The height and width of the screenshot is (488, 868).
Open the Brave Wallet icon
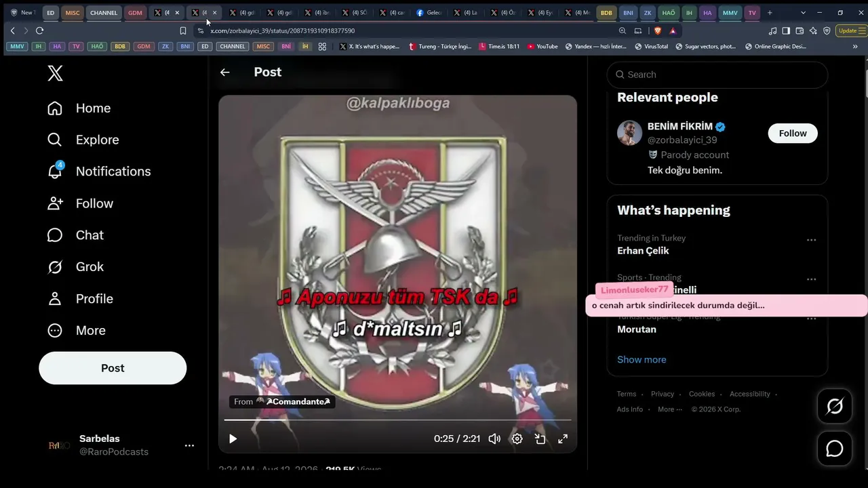point(800,30)
